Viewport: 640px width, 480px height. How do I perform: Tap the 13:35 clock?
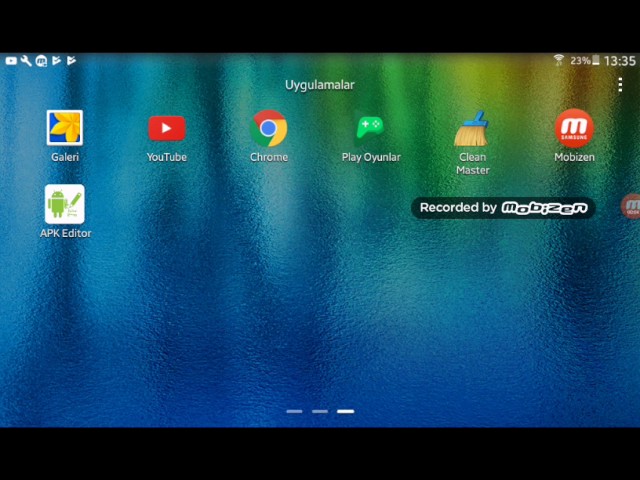[620, 61]
